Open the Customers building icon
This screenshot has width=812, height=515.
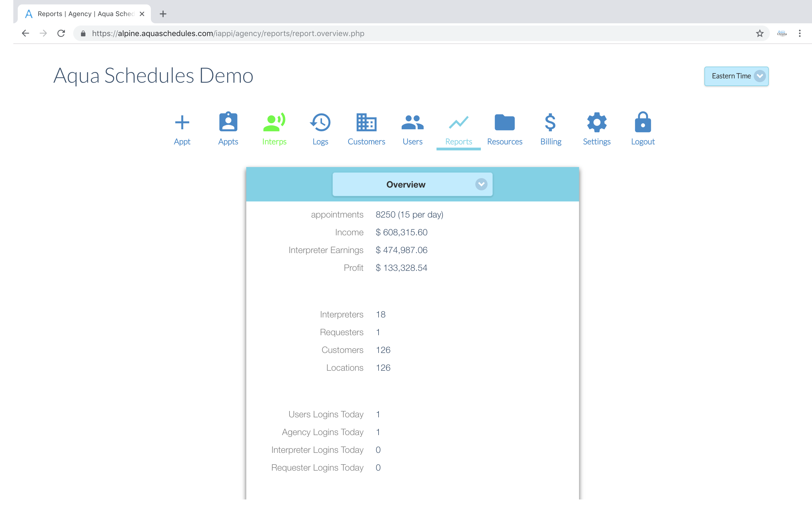click(366, 122)
